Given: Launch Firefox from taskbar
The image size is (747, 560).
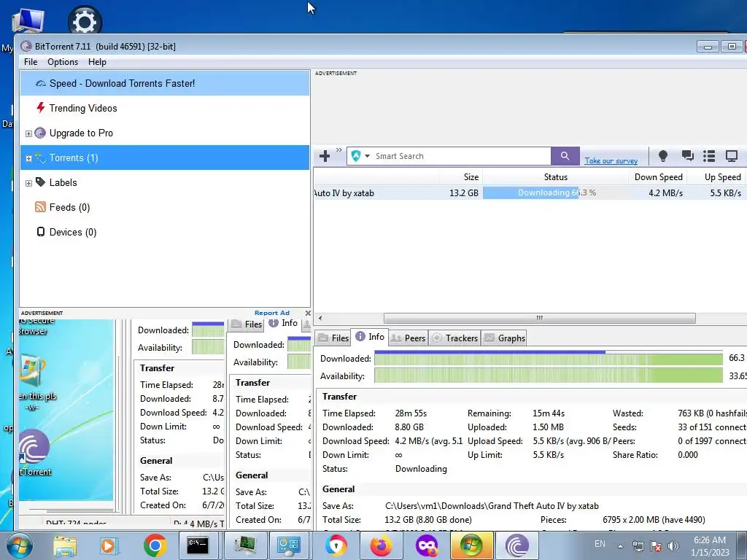Looking at the screenshot, I should 382,545.
